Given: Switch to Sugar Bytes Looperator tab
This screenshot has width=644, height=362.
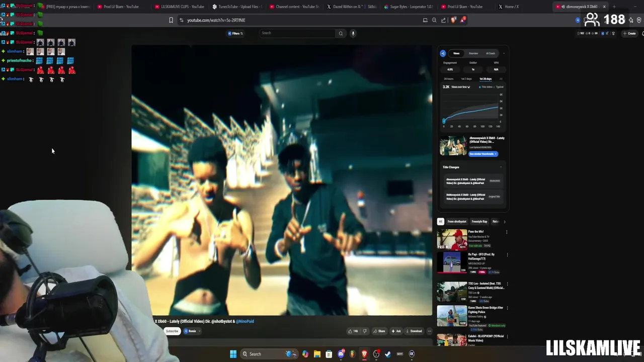Looking at the screenshot, I should click(x=409, y=7).
